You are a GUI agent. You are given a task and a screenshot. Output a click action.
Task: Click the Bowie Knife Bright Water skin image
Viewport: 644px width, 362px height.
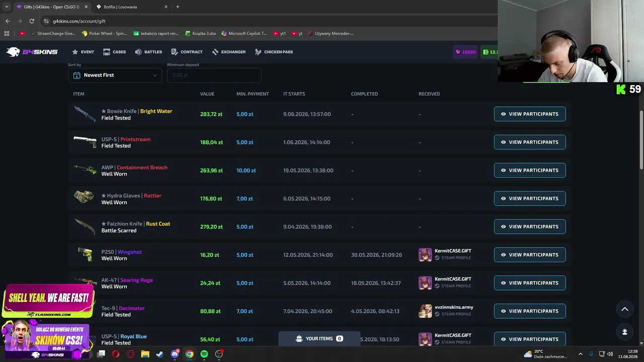[85, 114]
